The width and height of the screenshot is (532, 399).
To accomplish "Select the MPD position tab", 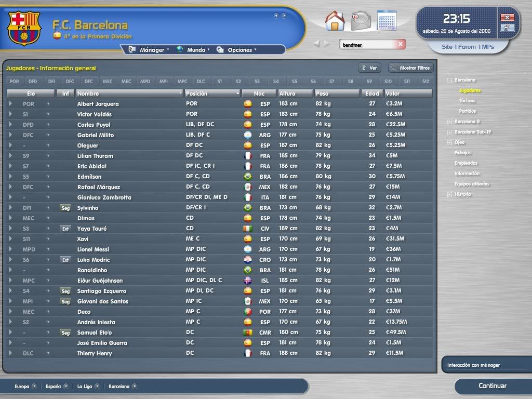I will (x=145, y=82).
